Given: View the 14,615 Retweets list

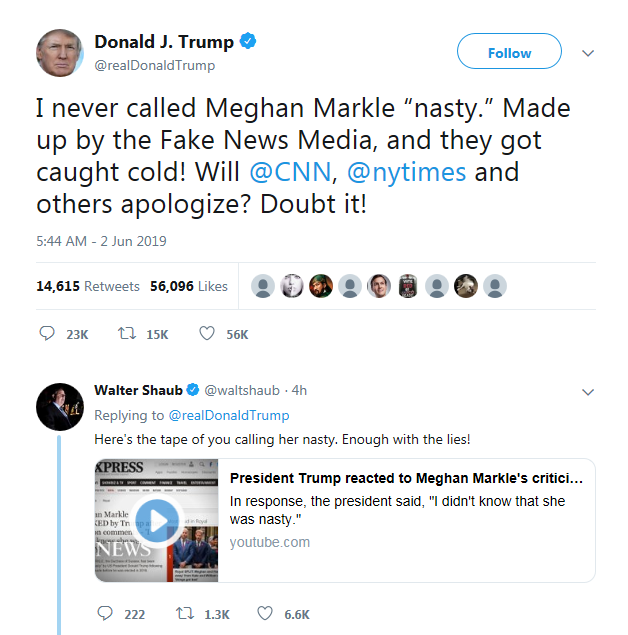Looking at the screenshot, I should (88, 286).
